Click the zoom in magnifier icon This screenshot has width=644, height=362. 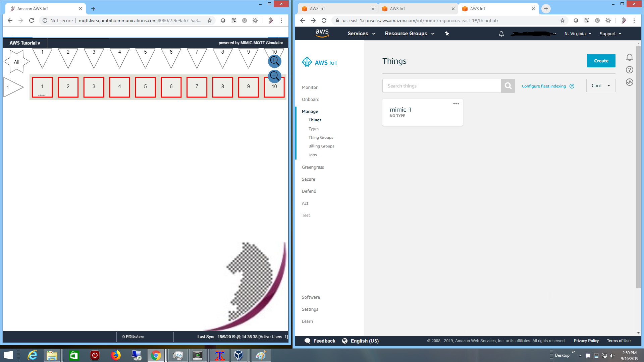275,61
